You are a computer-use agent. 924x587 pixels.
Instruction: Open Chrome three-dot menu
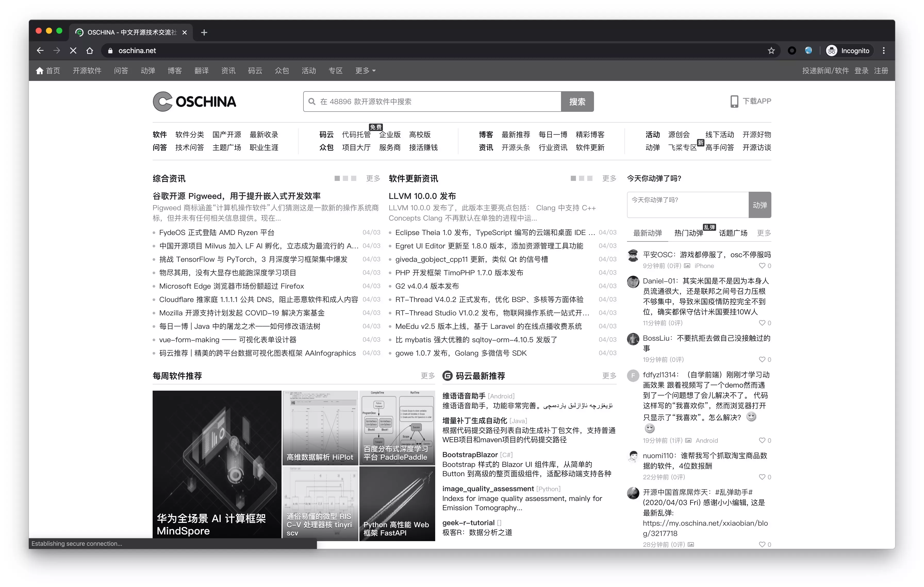coord(884,51)
